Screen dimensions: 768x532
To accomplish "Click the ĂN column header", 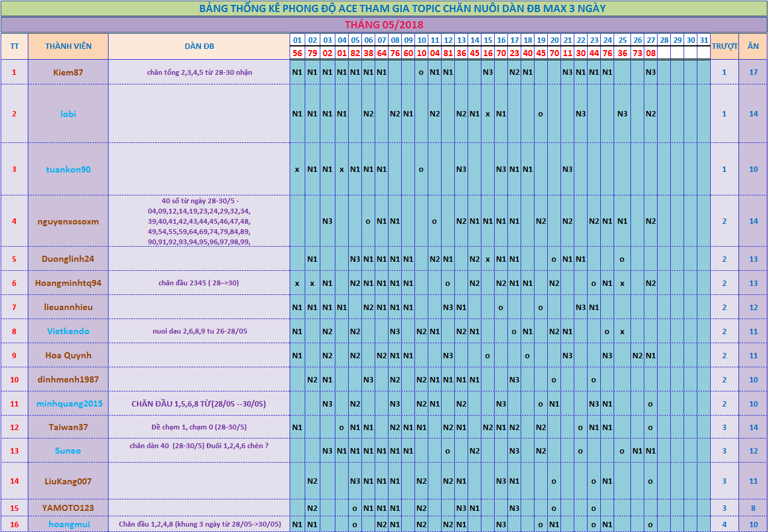I will pos(753,46).
